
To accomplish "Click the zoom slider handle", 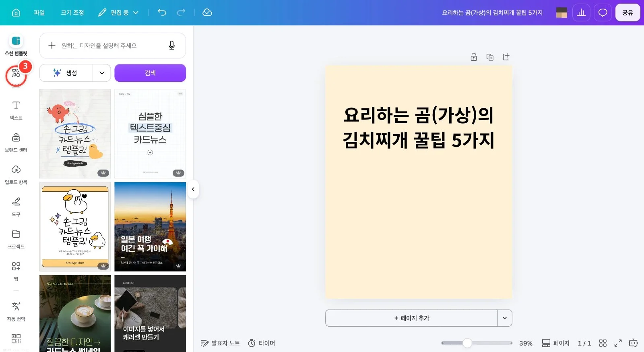I will coord(467,343).
